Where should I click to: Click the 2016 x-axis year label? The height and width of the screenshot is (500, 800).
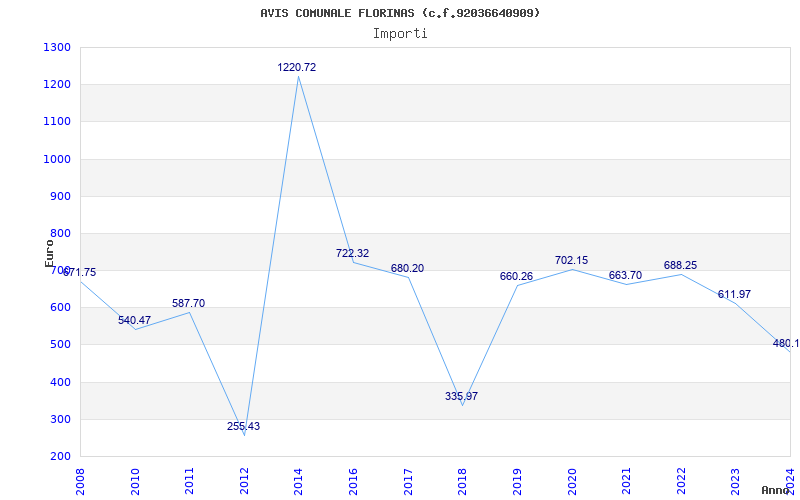tap(353, 481)
